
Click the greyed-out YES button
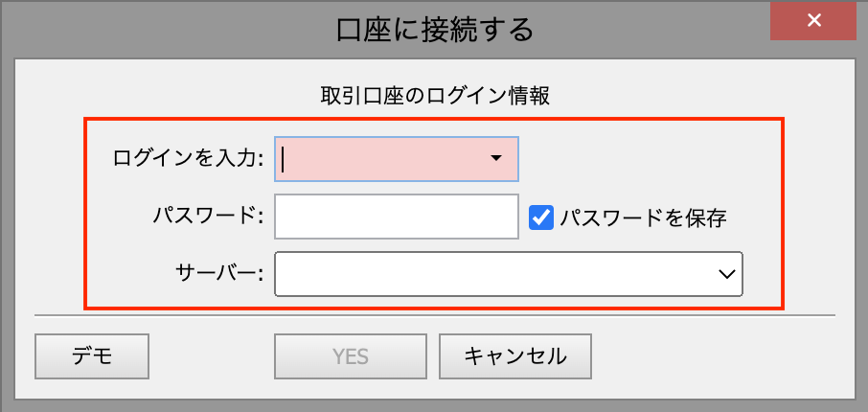coord(351,356)
